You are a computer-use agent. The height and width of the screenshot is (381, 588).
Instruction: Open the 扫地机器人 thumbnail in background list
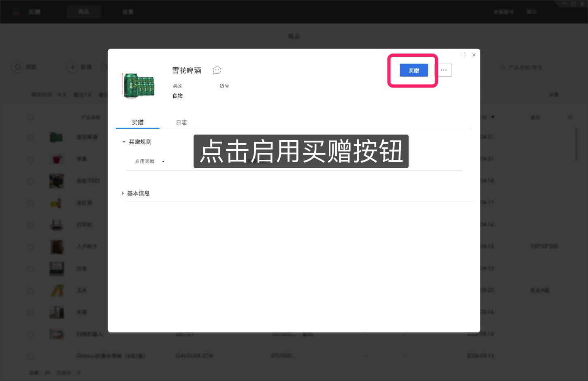(57, 334)
